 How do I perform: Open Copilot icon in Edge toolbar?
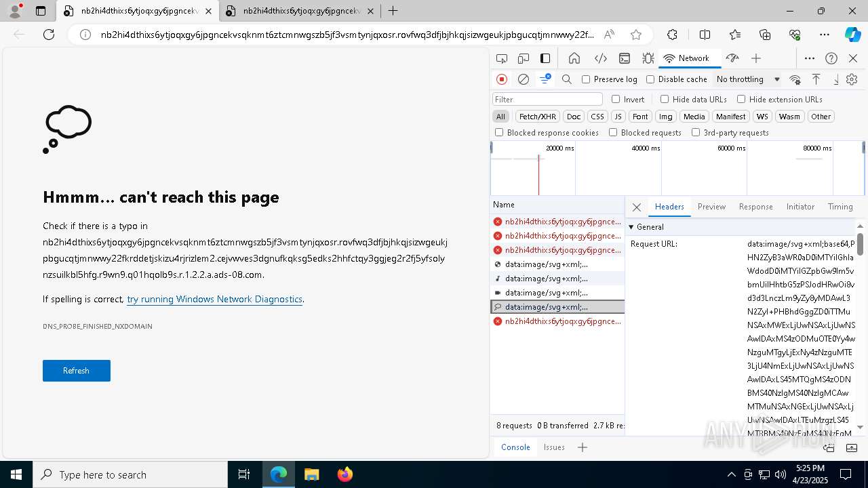coord(852,35)
